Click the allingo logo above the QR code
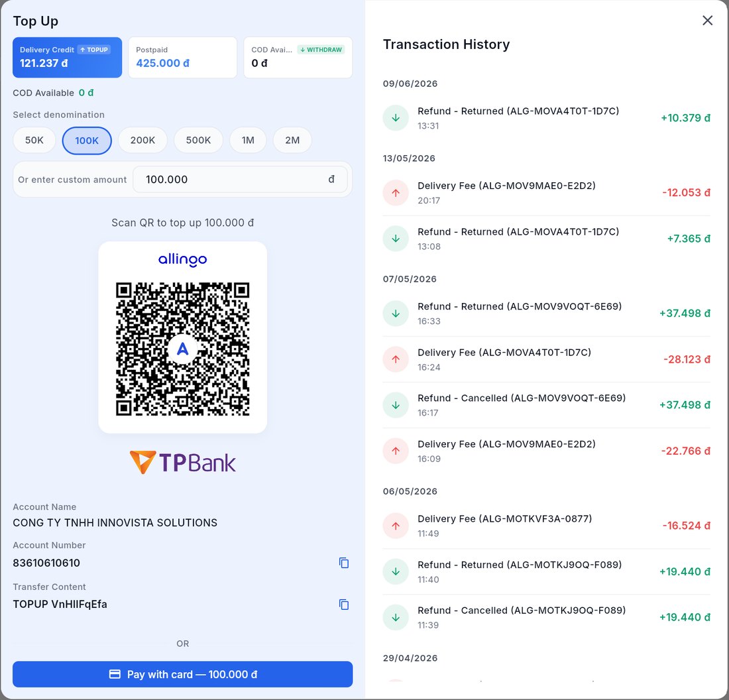This screenshot has height=700, width=729. click(183, 260)
